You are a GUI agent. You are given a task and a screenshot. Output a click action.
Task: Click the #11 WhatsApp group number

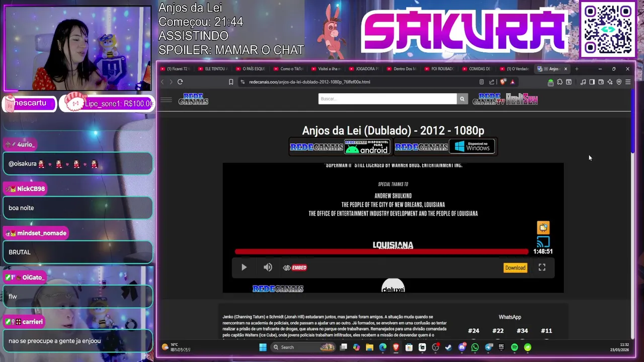coord(546,330)
